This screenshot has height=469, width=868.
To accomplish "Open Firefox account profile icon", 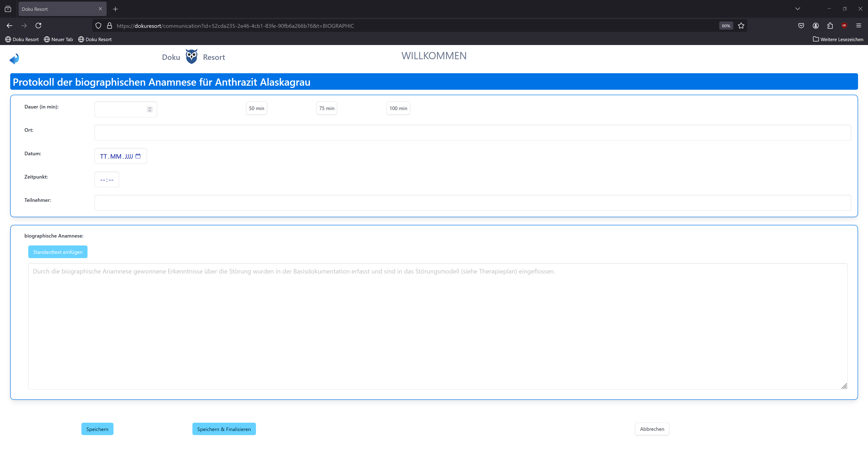I will [816, 26].
